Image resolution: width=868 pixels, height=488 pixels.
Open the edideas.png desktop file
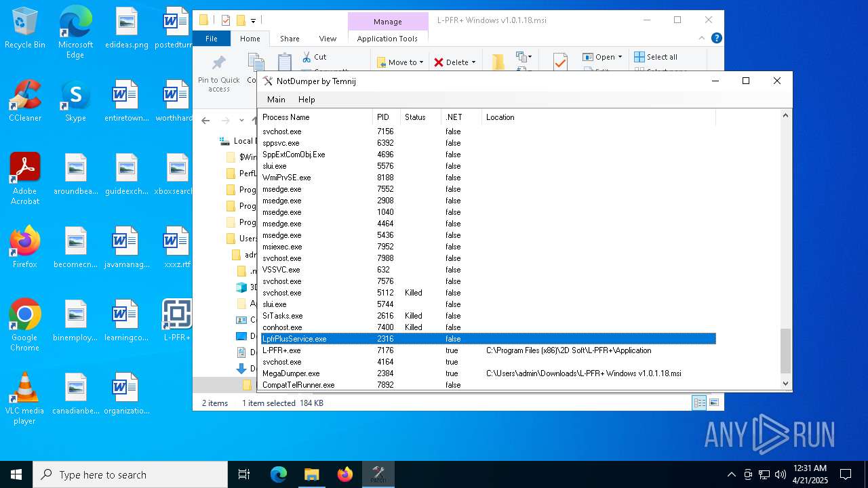tap(126, 28)
